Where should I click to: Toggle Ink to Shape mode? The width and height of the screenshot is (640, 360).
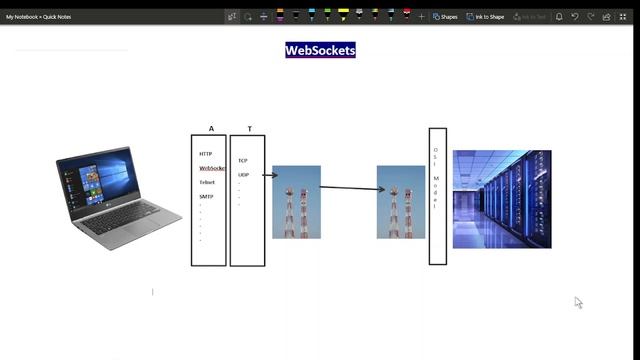pyautogui.click(x=485, y=17)
